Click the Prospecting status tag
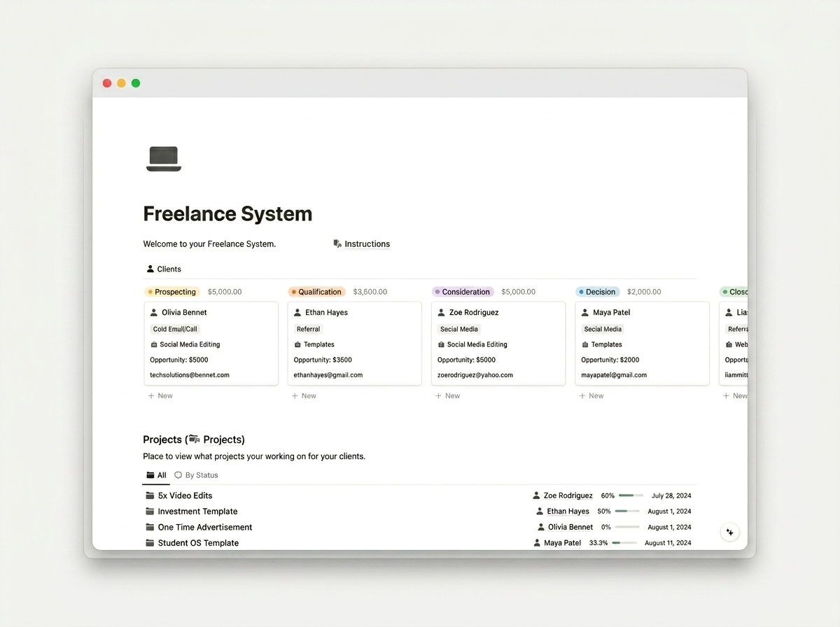This screenshot has height=627, width=840. click(x=172, y=292)
